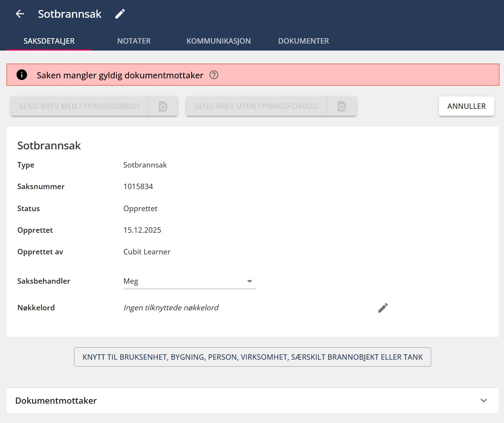504x423 pixels.
Task: Click the status value Opprettet
Action: point(140,208)
